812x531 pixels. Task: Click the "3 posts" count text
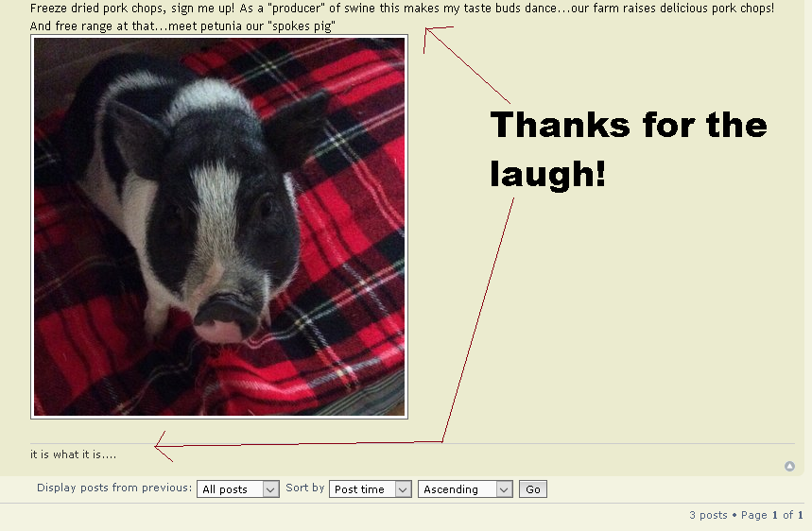pyautogui.click(x=708, y=515)
